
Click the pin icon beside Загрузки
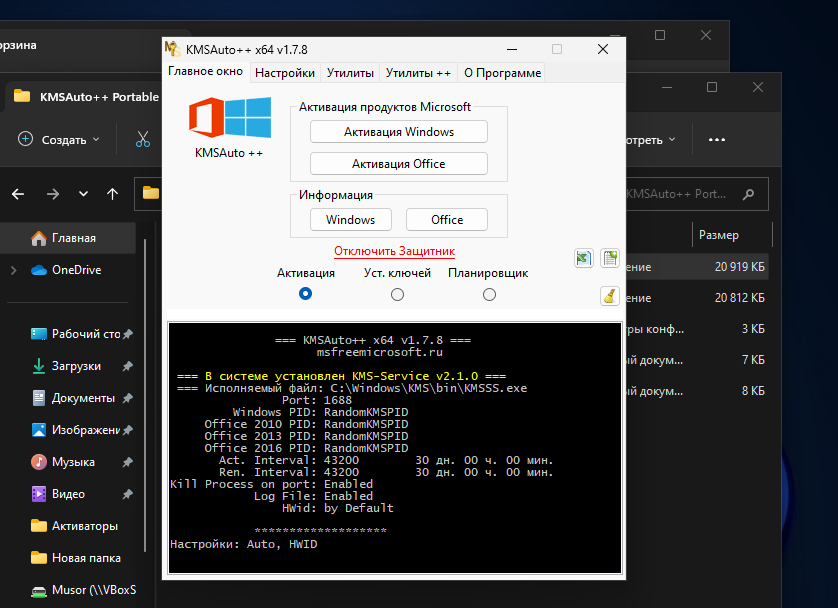pos(128,367)
